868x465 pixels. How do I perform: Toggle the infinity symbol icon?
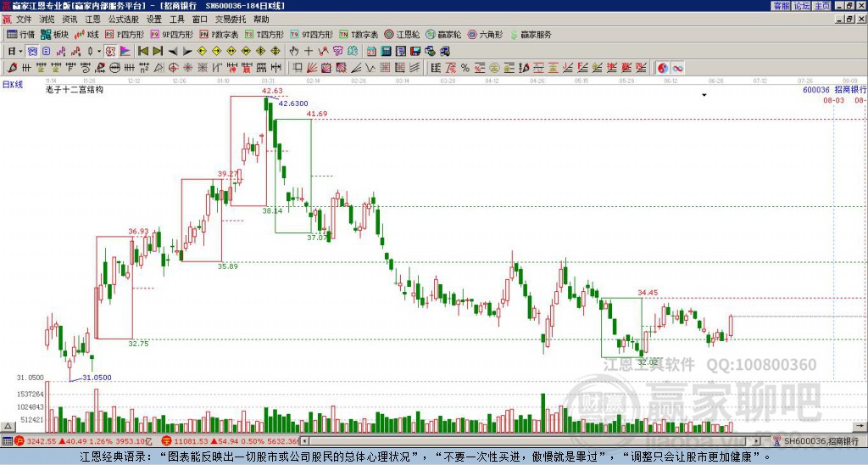[677, 68]
